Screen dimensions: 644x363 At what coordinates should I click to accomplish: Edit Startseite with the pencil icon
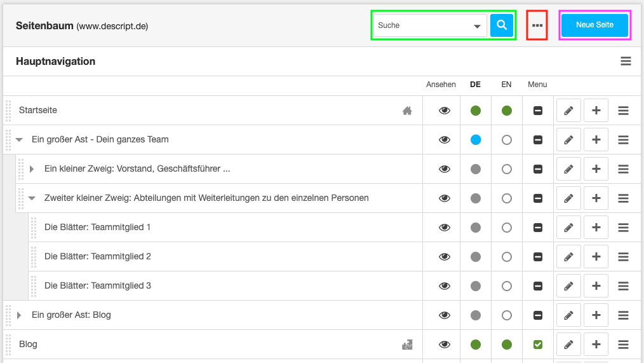tap(568, 111)
